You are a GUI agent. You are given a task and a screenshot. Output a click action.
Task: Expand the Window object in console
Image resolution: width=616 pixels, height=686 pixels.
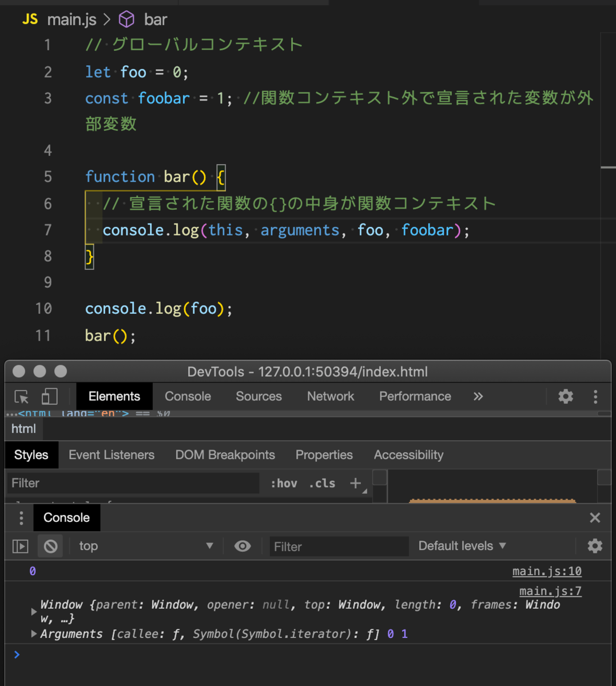pyautogui.click(x=34, y=611)
